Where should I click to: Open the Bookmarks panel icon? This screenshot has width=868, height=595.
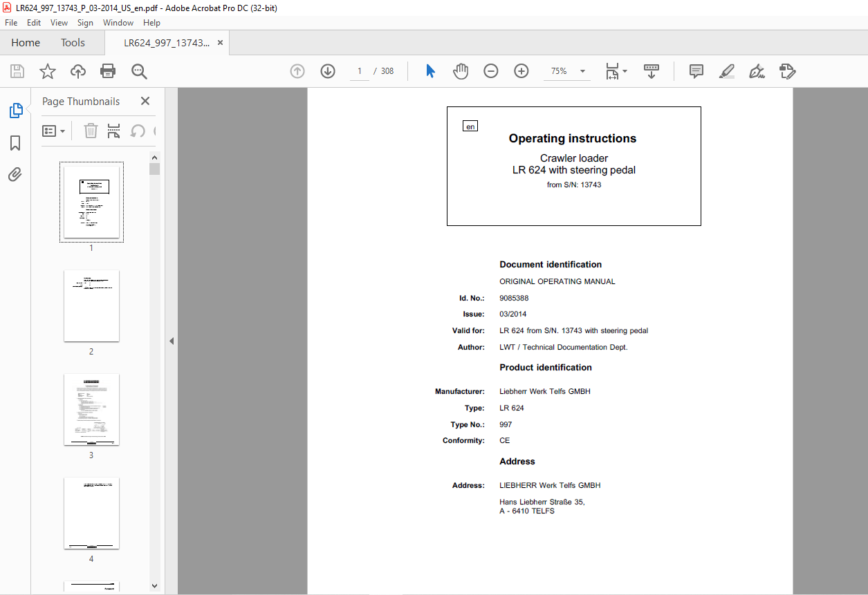(15, 143)
